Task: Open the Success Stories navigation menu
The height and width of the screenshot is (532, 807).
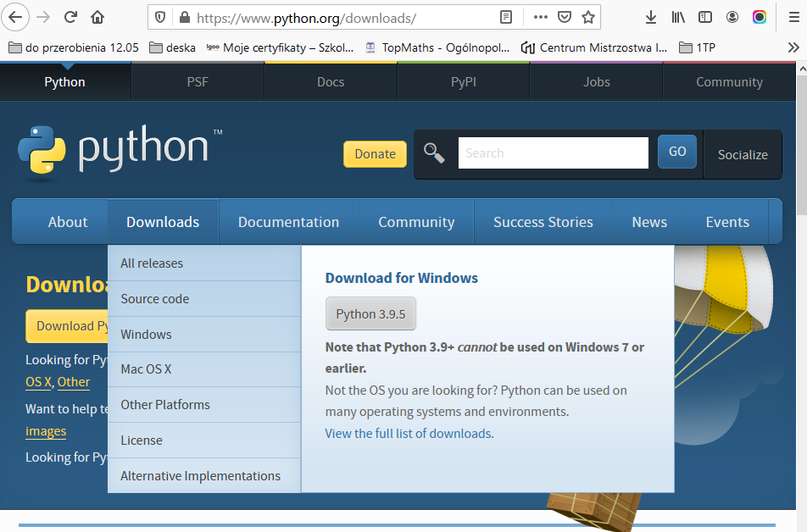Action: point(543,222)
